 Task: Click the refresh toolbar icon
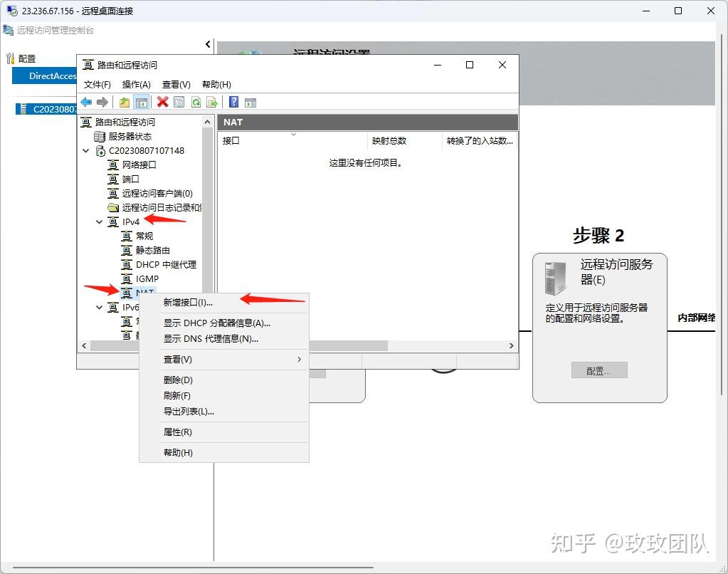(x=196, y=102)
